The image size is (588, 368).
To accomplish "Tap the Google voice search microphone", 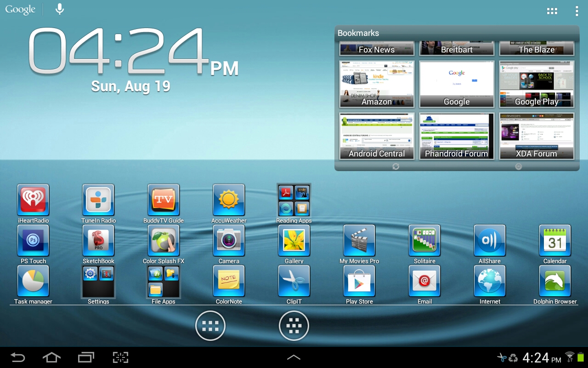I will pos(59,9).
